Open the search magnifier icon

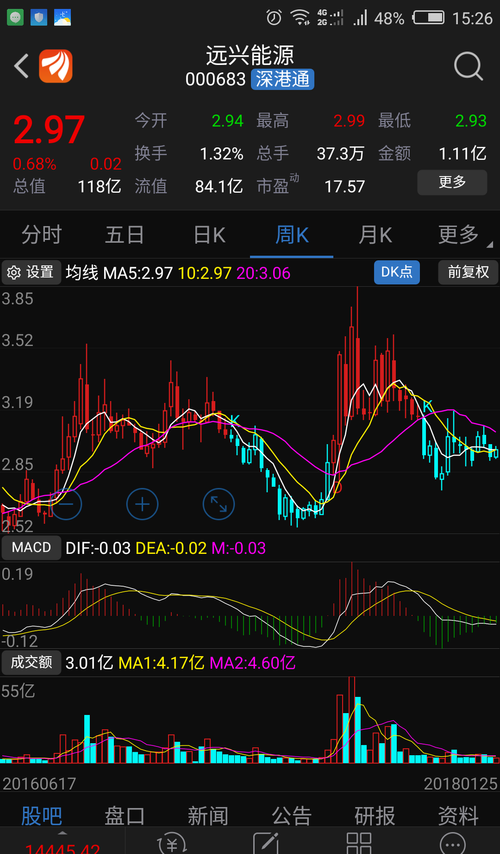click(x=468, y=67)
